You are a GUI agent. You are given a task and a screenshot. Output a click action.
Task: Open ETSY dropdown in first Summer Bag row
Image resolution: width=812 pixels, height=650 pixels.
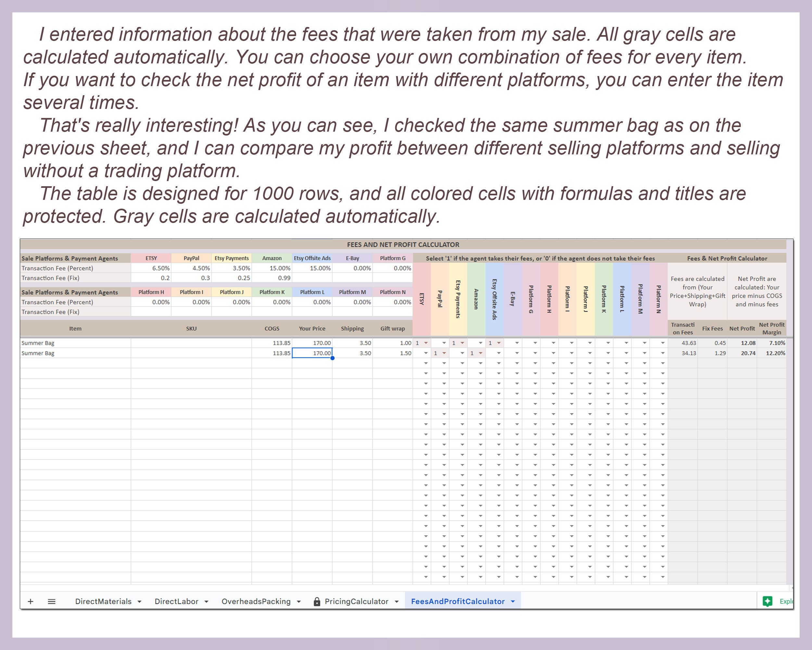click(x=426, y=343)
